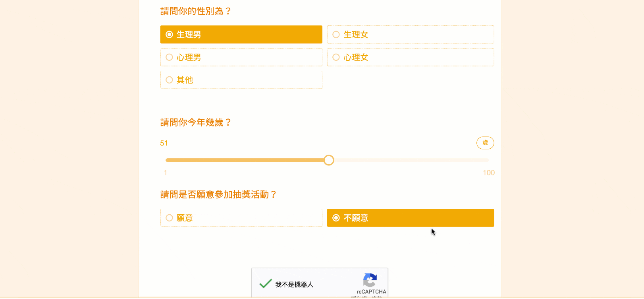Select 願意 to join the lottery
Image resolution: width=644 pixels, height=299 pixels.
(241, 218)
